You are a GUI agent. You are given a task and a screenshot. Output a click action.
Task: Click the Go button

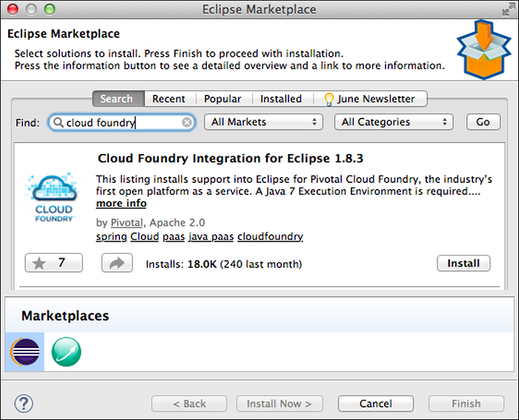tap(483, 122)
